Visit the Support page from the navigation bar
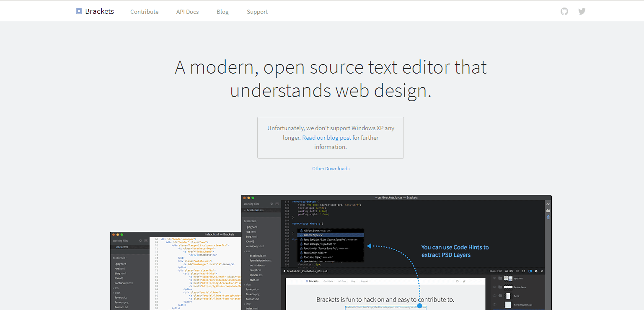 pos(257,12)
